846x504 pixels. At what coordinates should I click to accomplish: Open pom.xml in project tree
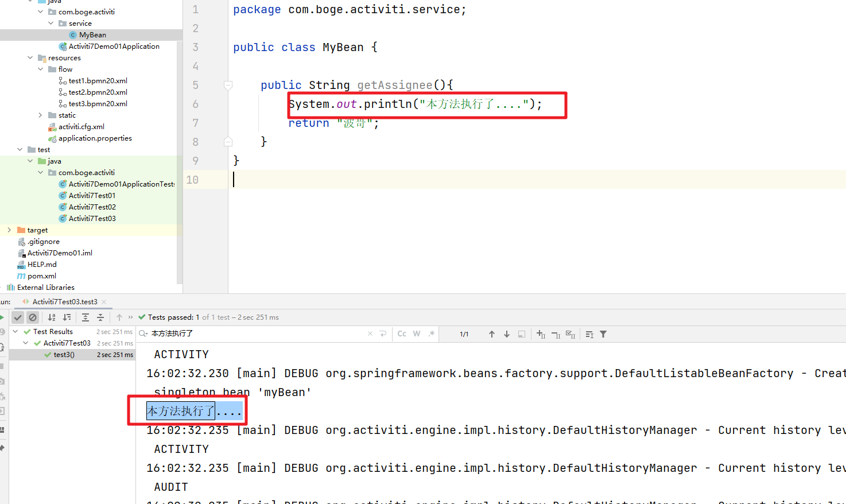coord(41,276)
